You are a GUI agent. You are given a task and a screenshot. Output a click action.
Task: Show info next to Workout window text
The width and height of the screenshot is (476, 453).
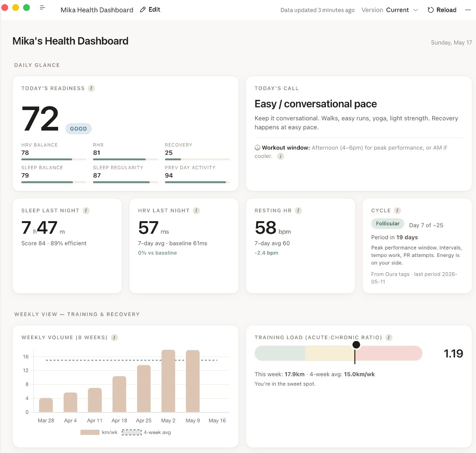(x=280, y=156)
